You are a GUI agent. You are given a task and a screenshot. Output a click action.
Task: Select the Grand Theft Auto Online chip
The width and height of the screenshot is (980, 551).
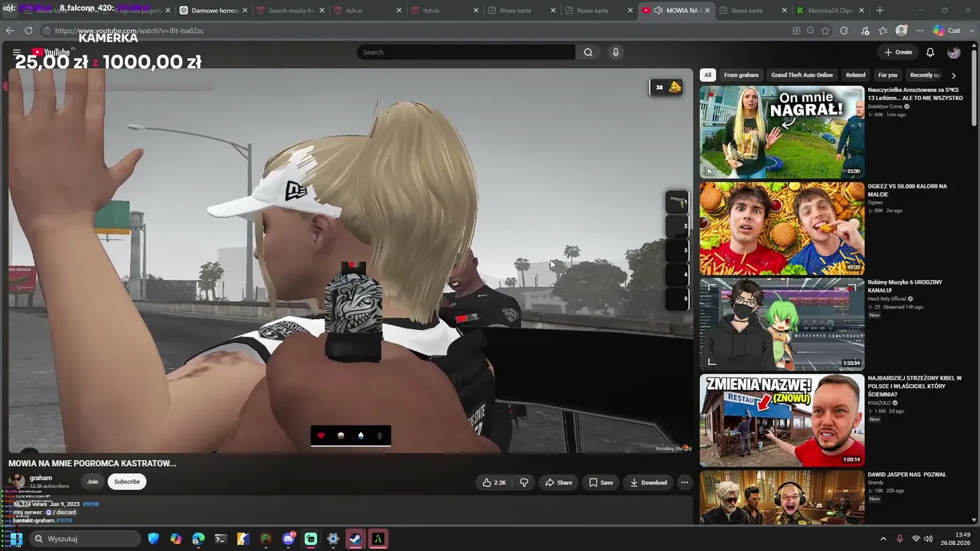802,75
